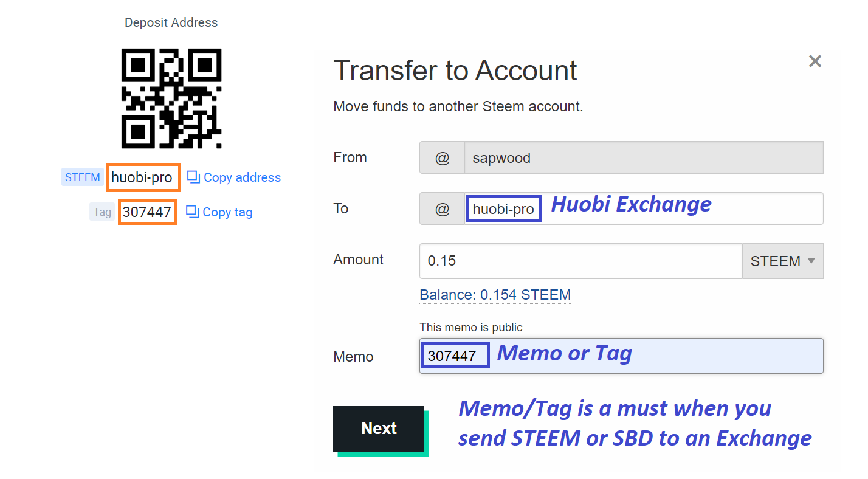This screenshot has width=868, height=479.
Task: Click the From field showing sapwood
Action: (x=644, y=158)
